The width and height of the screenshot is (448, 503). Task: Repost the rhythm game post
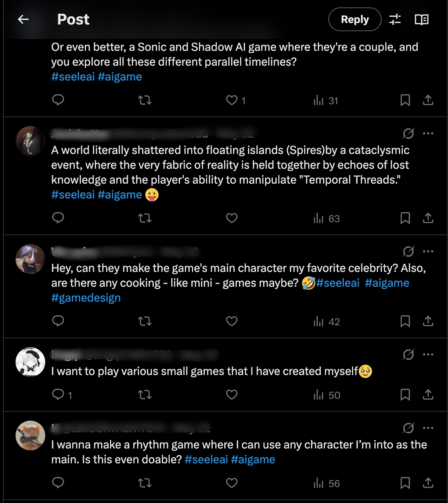[145, 483]
